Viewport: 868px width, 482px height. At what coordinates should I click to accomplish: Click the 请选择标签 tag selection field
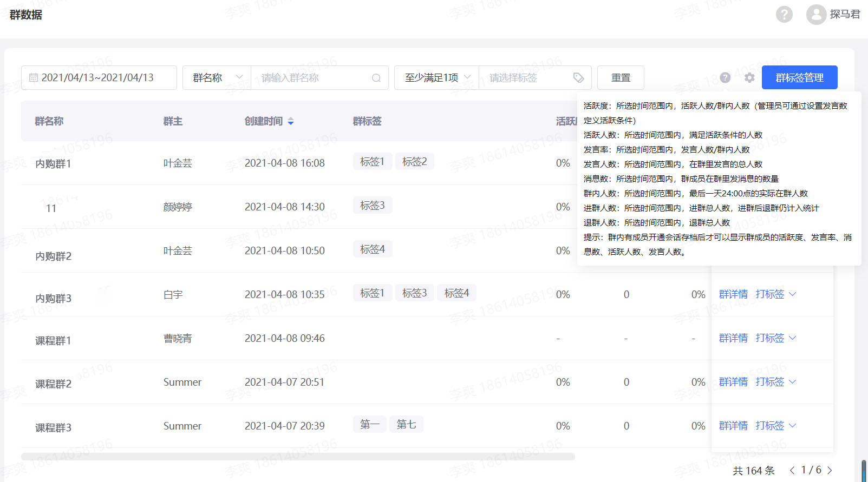[x=535, y=78]
